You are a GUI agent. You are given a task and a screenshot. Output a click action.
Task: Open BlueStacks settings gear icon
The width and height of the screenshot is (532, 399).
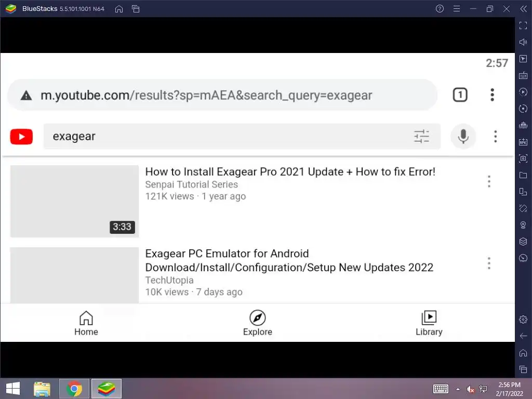point(523,320)
